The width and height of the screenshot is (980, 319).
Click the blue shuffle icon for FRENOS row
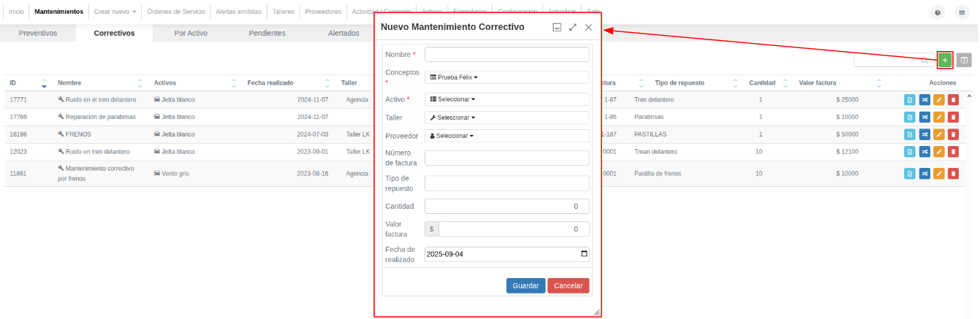point(924,134)
